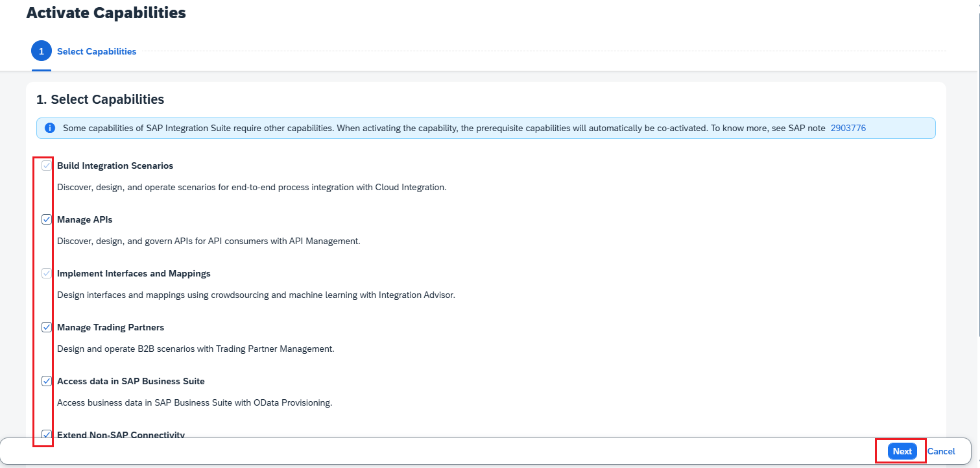Toggle the Extend Non-SAP Connectivity checkbox
The image size is (980, 468).
(46, 434)
